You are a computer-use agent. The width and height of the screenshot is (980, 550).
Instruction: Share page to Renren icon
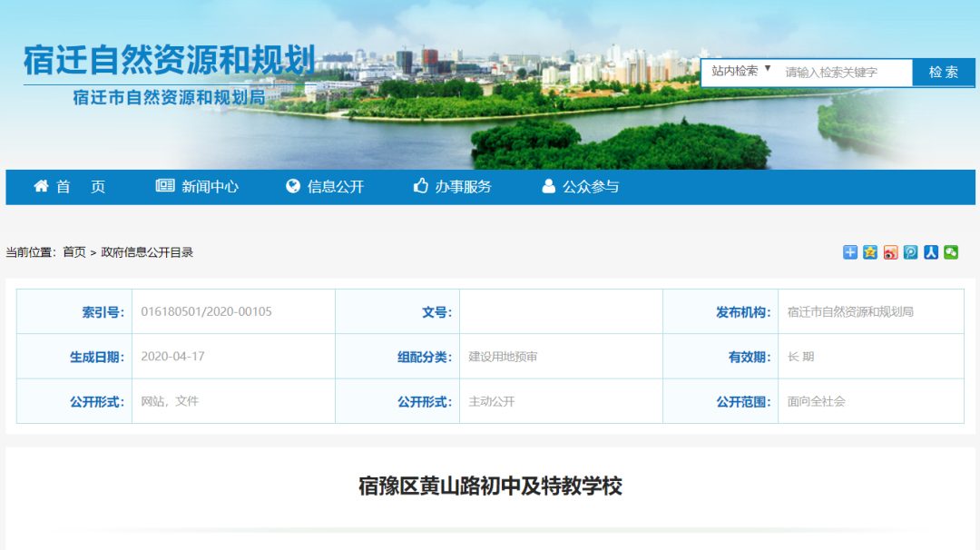(x=931, y=252)
